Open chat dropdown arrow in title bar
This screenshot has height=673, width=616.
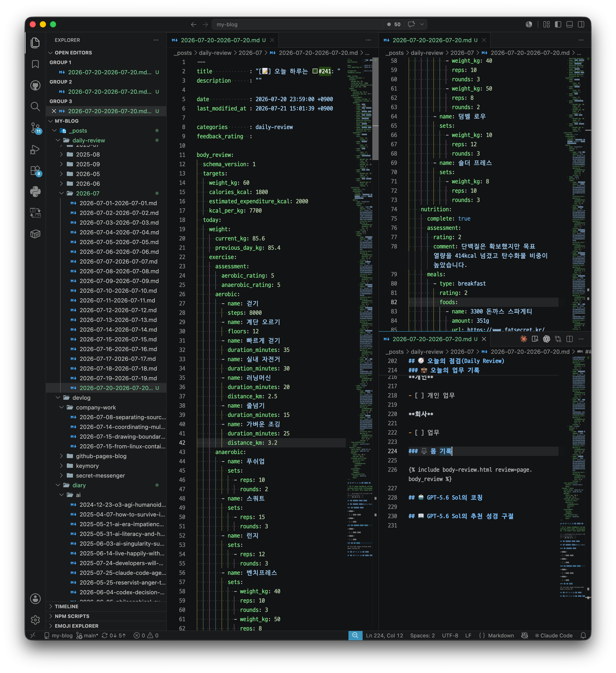click(x=422, y=24)
